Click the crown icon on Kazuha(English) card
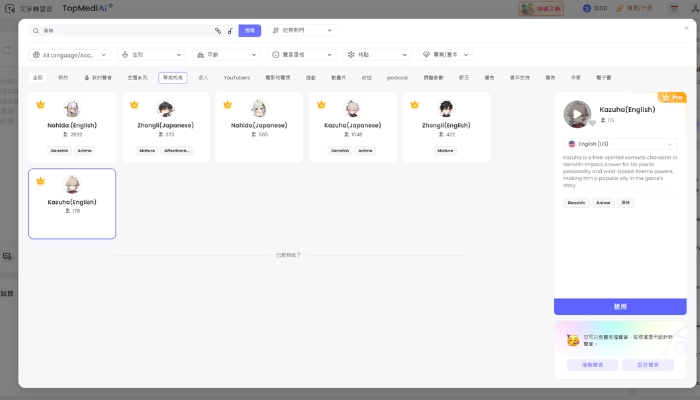Viewport: 700px width, 400px height. (41, 181)
